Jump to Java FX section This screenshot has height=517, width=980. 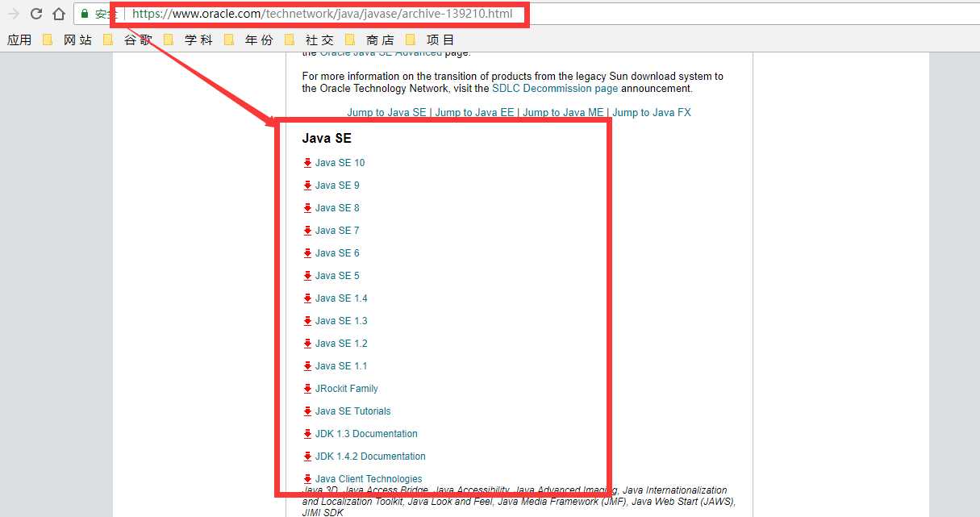tap(652, 113)
